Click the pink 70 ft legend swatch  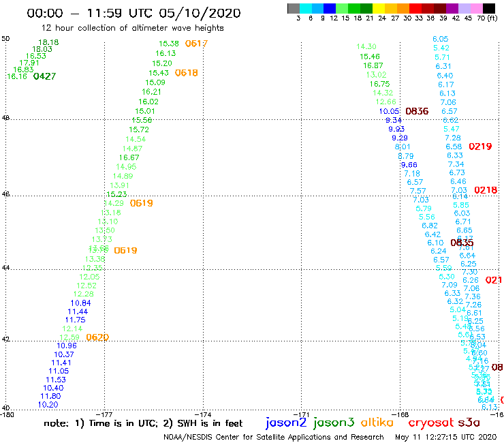[x=476, y=8]
